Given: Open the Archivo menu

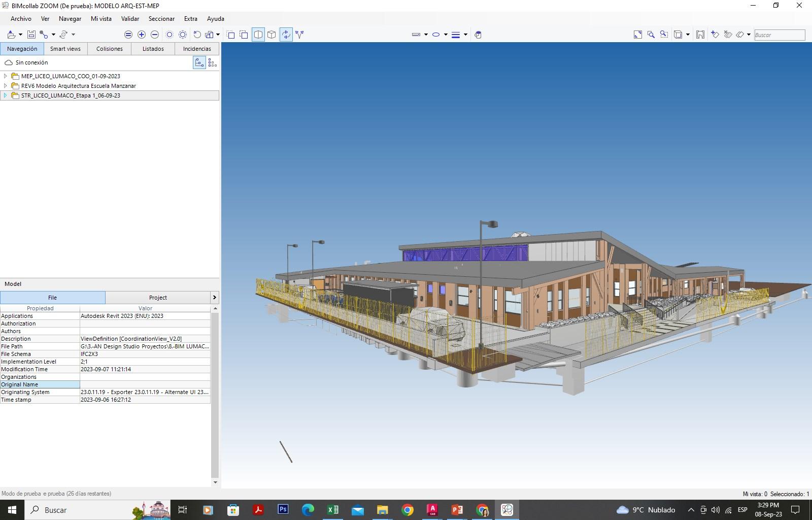Looking at the screenshot, I should tap(21, 19).
